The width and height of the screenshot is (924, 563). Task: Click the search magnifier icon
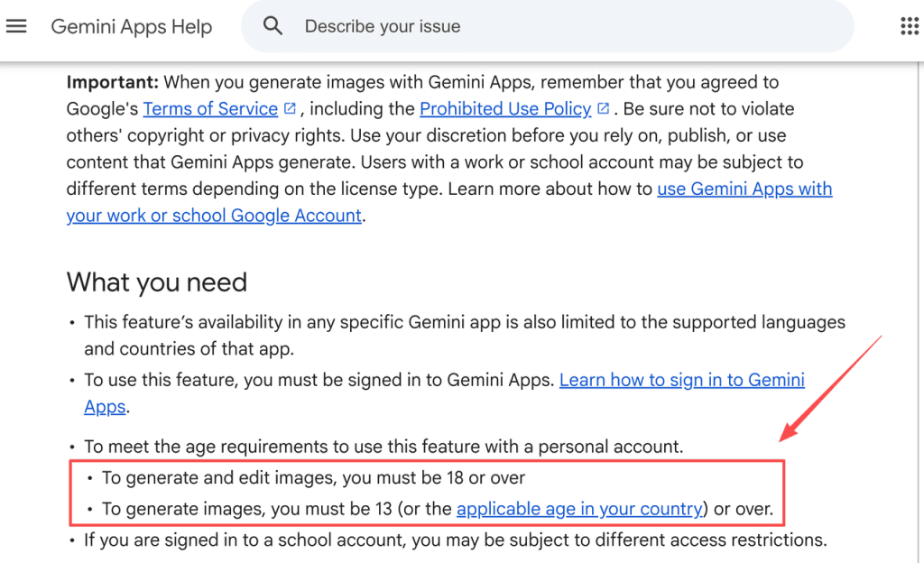click(x=273, y=26)
